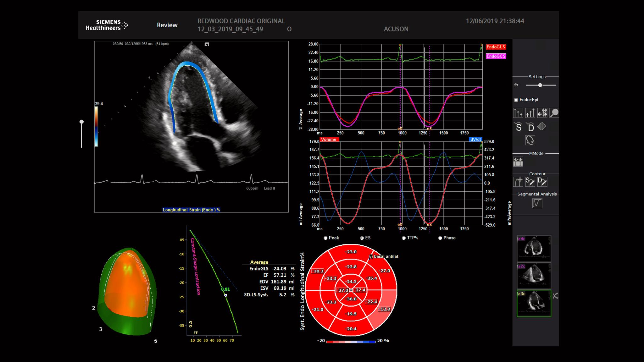Select the left-right flip icon in Settings

click(x=541, y=126)
